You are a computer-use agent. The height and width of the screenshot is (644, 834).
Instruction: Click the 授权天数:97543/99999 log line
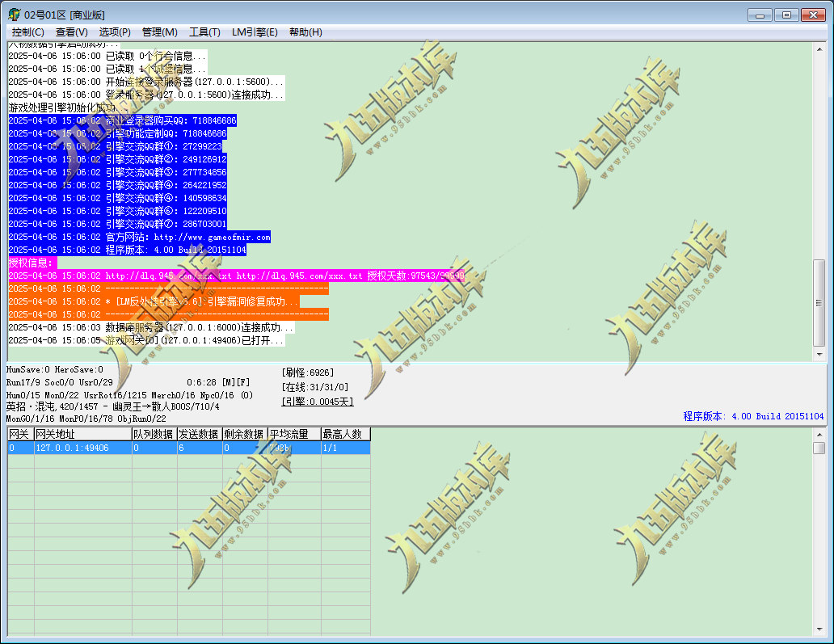pyautogui.click(x=237, y=276)
